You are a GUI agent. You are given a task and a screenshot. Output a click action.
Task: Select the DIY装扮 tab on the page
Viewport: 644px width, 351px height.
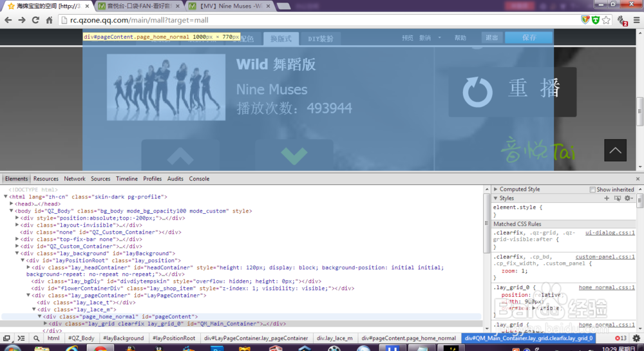[x=321, y=39]
